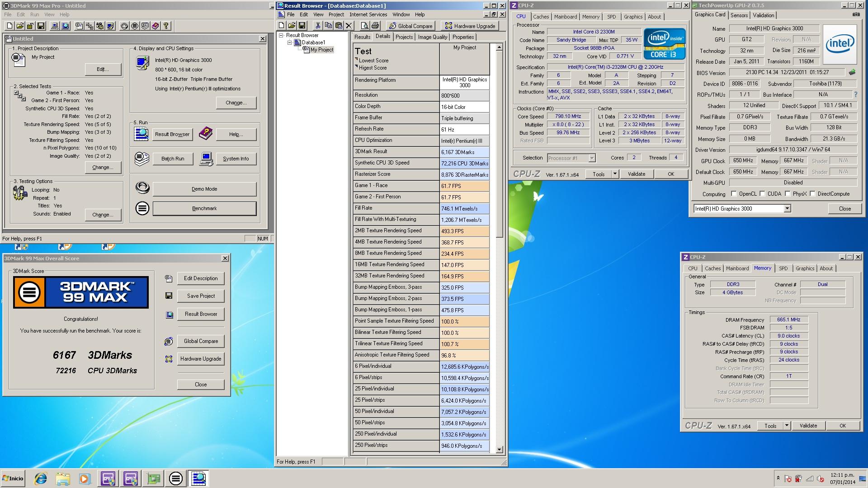The height and width of the screenshot is (488, 868).
Task: Click Save Project in the Overall Score dialog
Action: click(x=201, y=296)
